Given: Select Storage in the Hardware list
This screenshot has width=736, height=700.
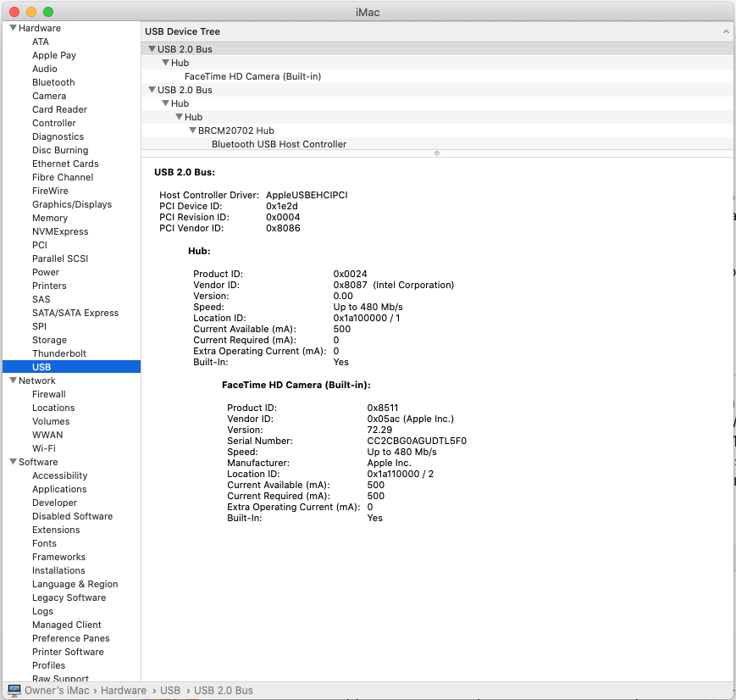Looking at the screenshot, I should (49, 340).
